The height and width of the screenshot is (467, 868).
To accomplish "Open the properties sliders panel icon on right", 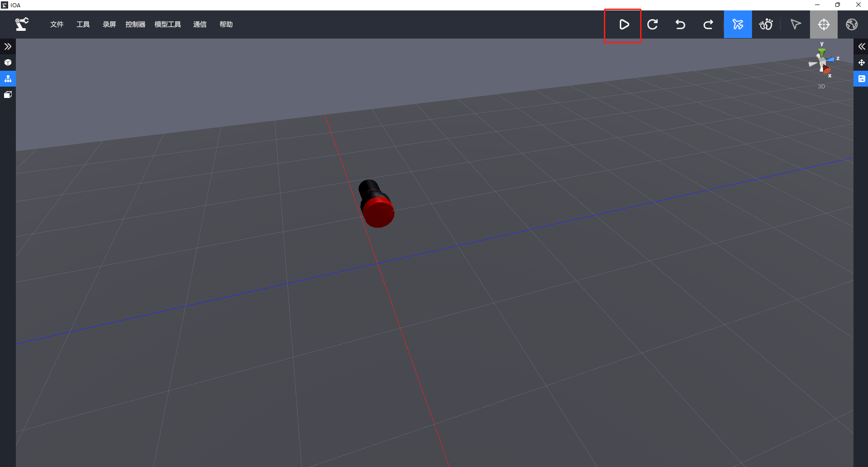I will pos(861,78).
